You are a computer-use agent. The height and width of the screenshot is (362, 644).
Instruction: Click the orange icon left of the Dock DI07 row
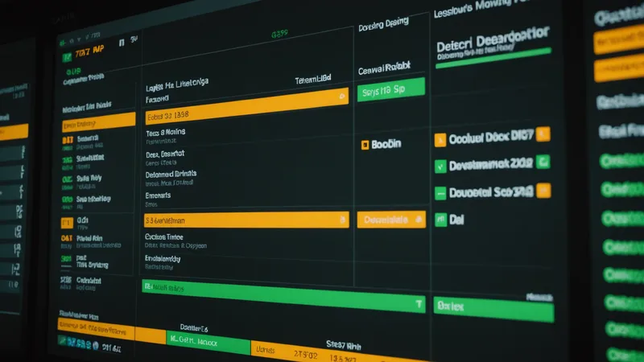pyautogui.click(x=440, y=140)
